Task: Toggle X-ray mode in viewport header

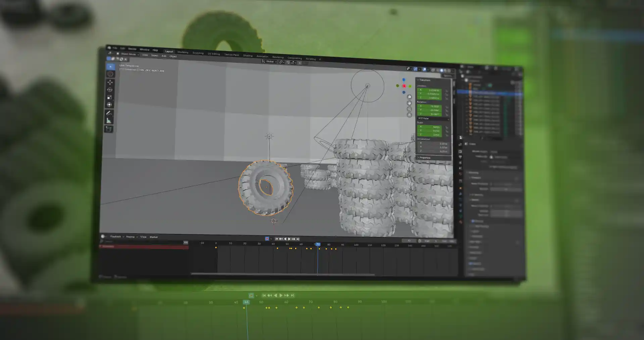Action: point(433,70)
